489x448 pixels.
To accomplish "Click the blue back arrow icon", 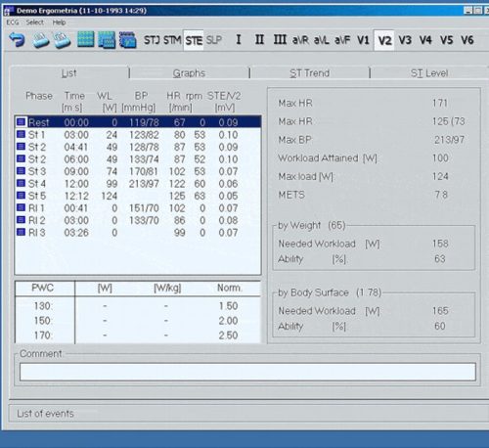I will pos(17,40).
